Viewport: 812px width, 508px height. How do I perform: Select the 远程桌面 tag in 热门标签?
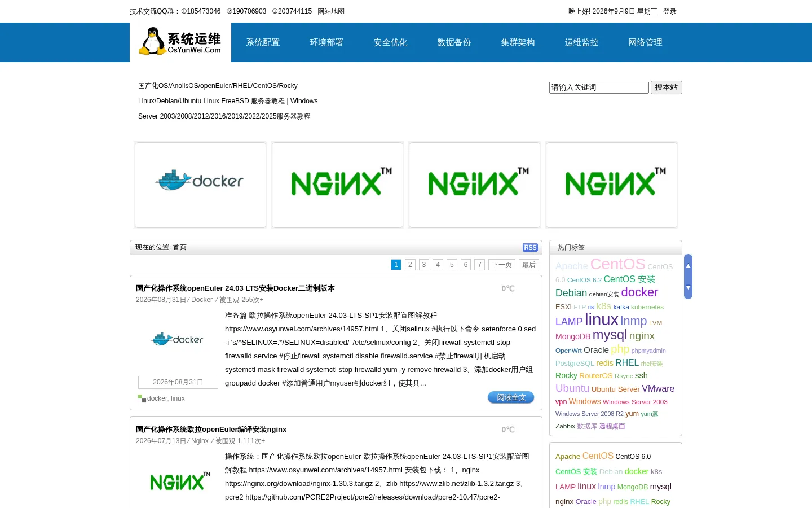point(612,427)
